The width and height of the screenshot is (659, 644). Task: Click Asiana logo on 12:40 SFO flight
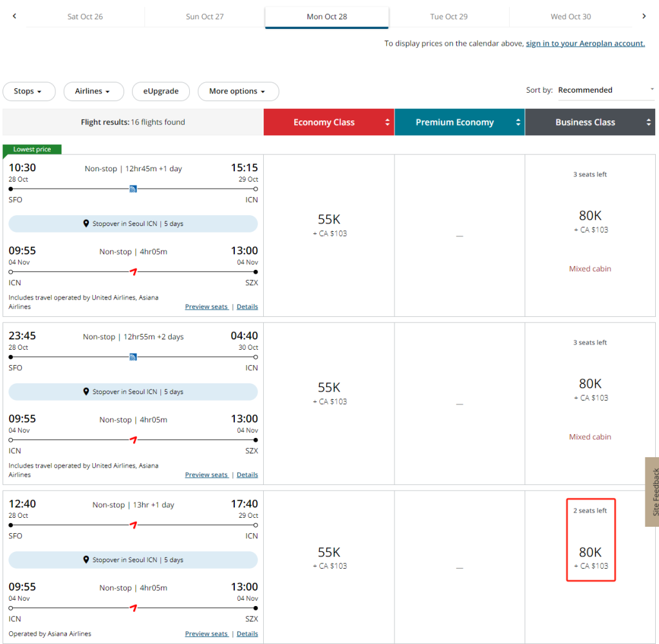coord(133,525)
